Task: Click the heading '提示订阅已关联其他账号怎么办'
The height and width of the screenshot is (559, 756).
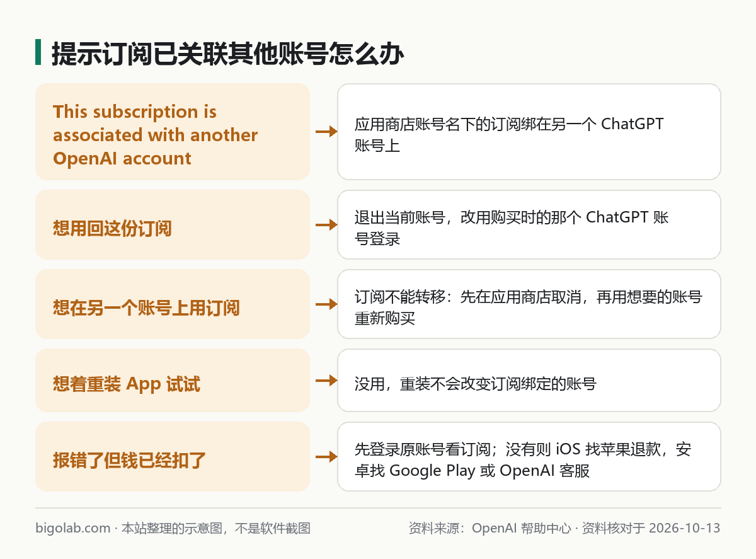Action: coord(227,54)
